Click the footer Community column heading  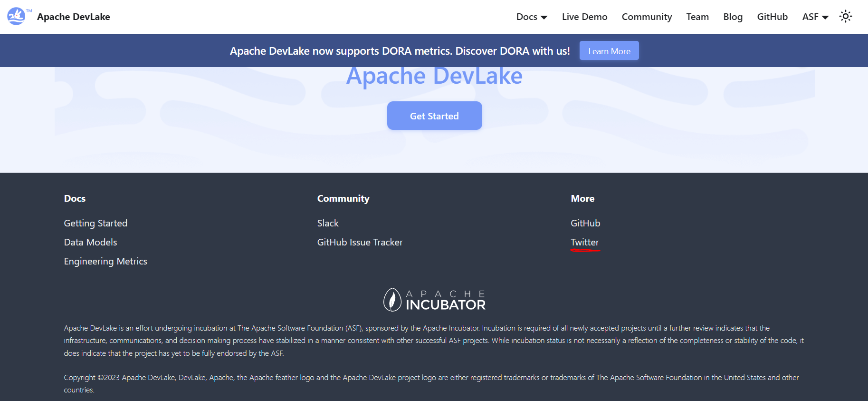click(x=343, y=198)
